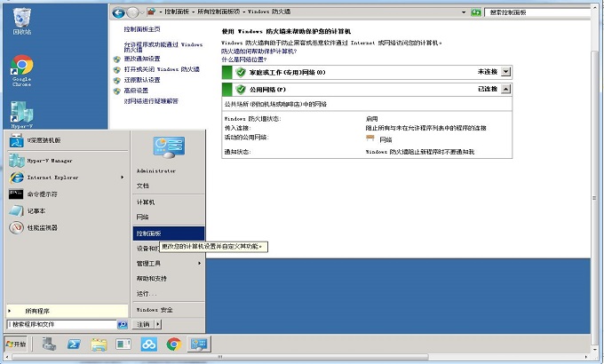Expand the 家庭或工作(专用)网络 section
Viewport: 604px width, 364px height.
[x=506, y=72]
